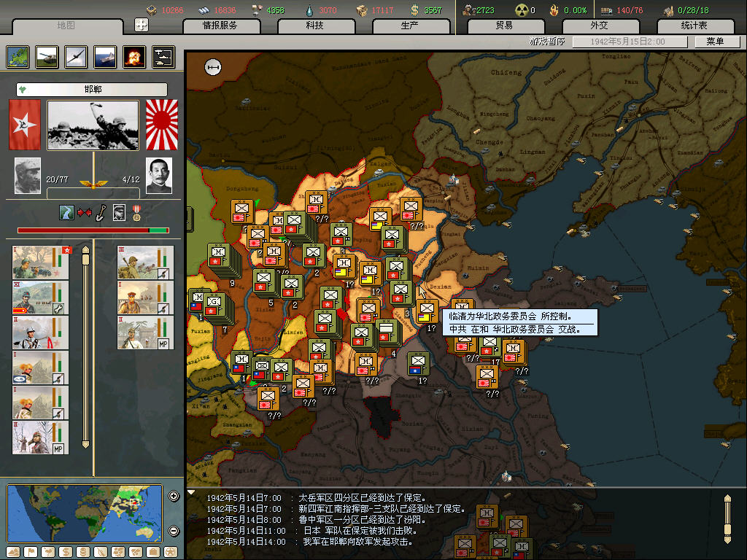The image size is (747, 560).
Task: Open the world map overview icon
Action: (x=18, y=57)
